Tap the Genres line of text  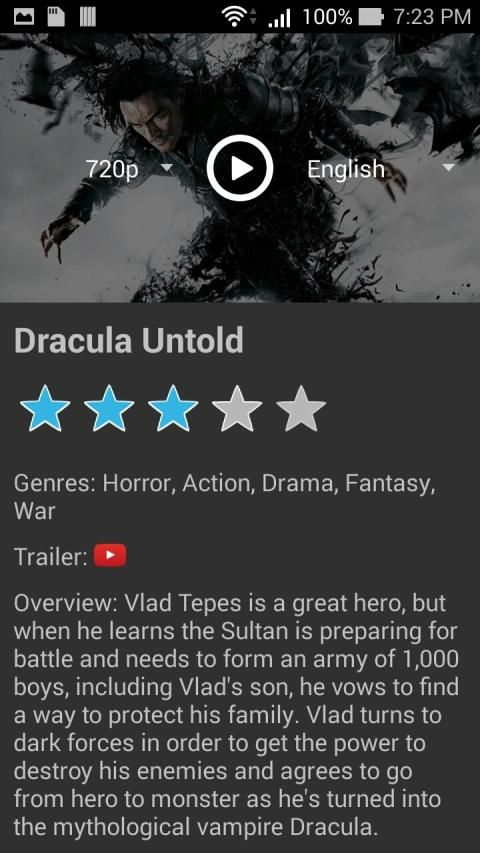[x=224, y=497]
